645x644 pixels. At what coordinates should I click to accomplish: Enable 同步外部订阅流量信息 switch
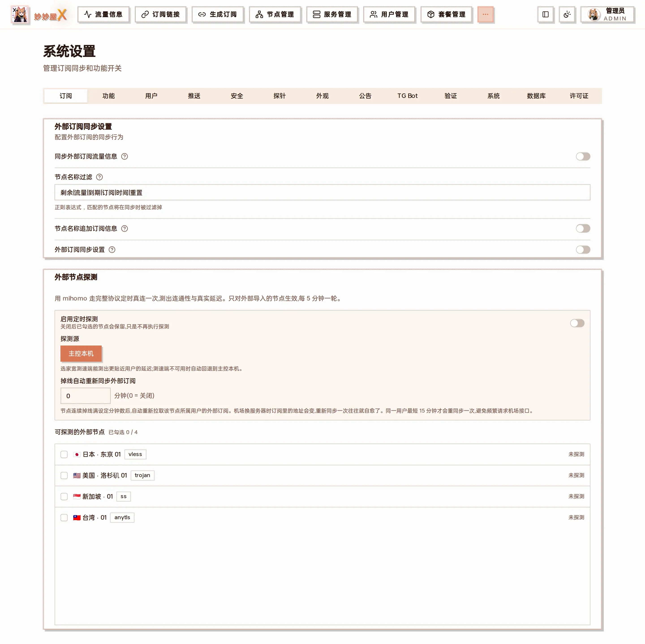coord(583,156)
